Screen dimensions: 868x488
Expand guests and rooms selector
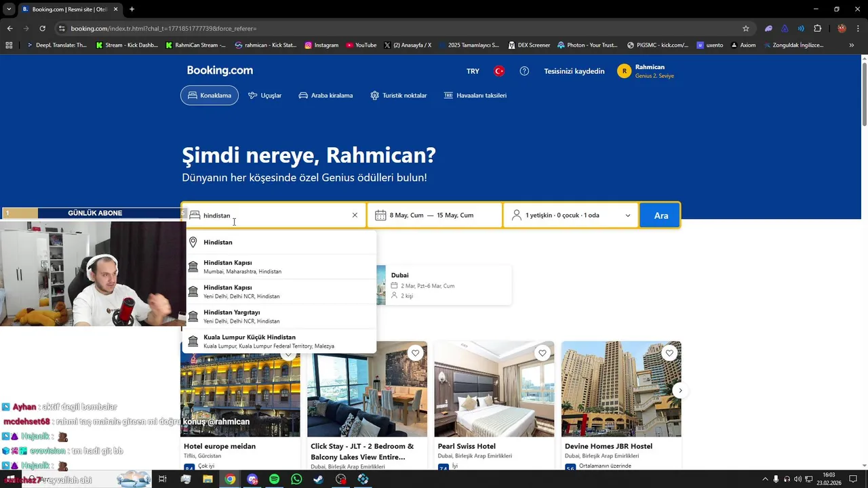point(570,216)
